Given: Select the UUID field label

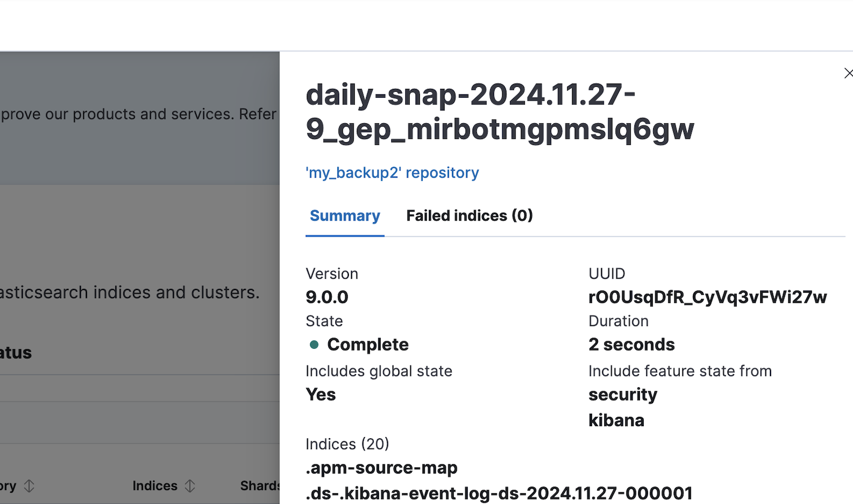Looking at the screenshot, I should click(607, 274).
